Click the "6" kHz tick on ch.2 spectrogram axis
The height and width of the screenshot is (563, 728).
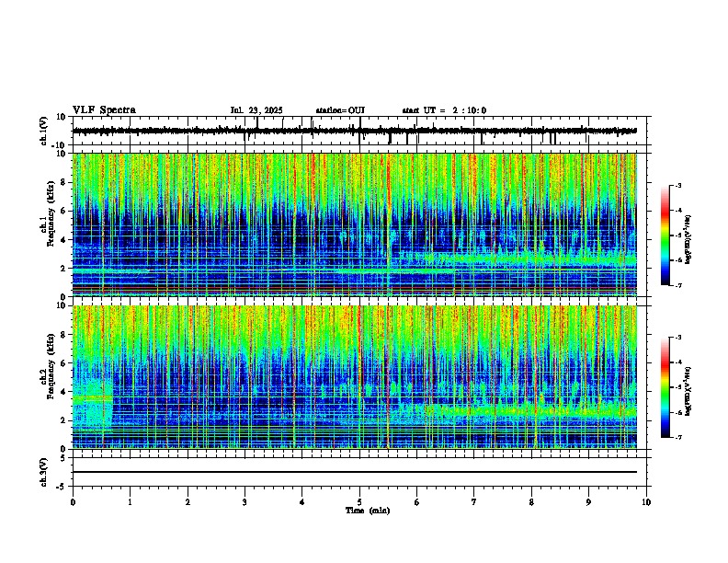tap(64, 363)
